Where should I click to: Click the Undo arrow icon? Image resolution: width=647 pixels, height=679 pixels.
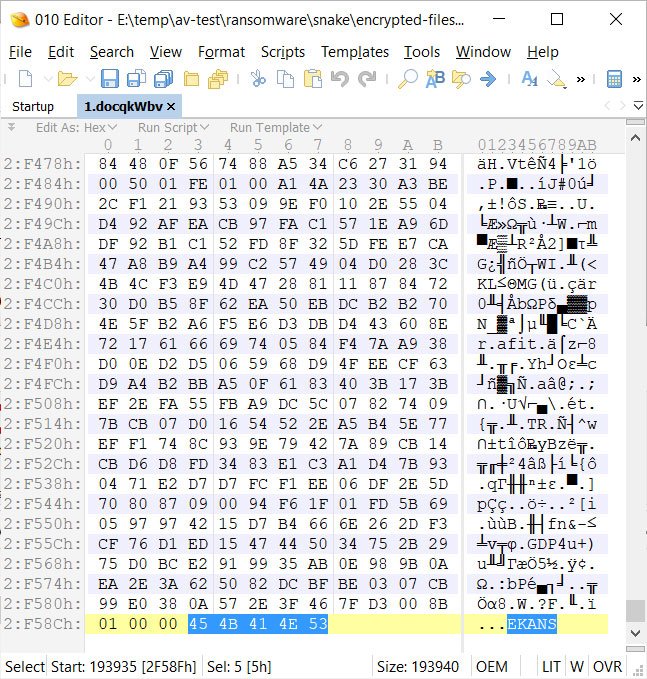(340, 79)
